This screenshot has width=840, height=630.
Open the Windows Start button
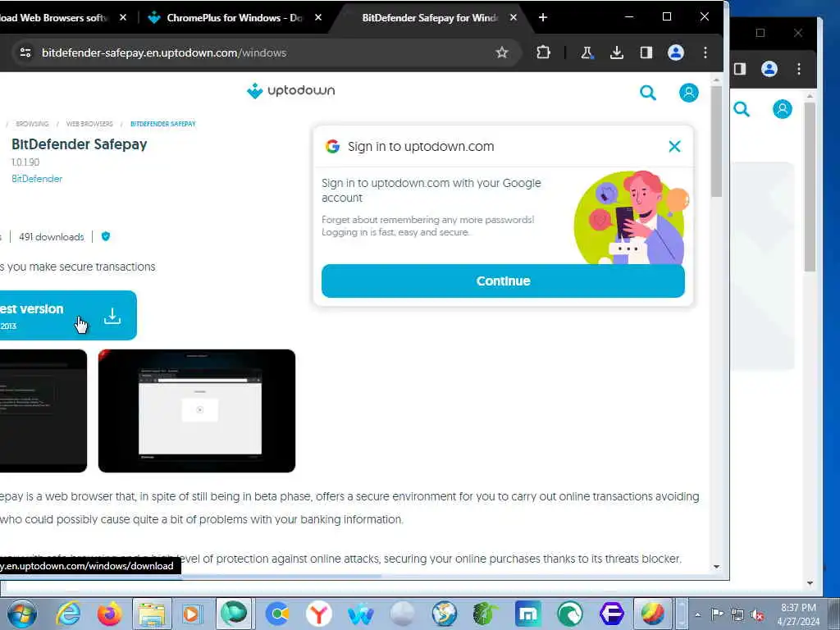coord(22,614)
